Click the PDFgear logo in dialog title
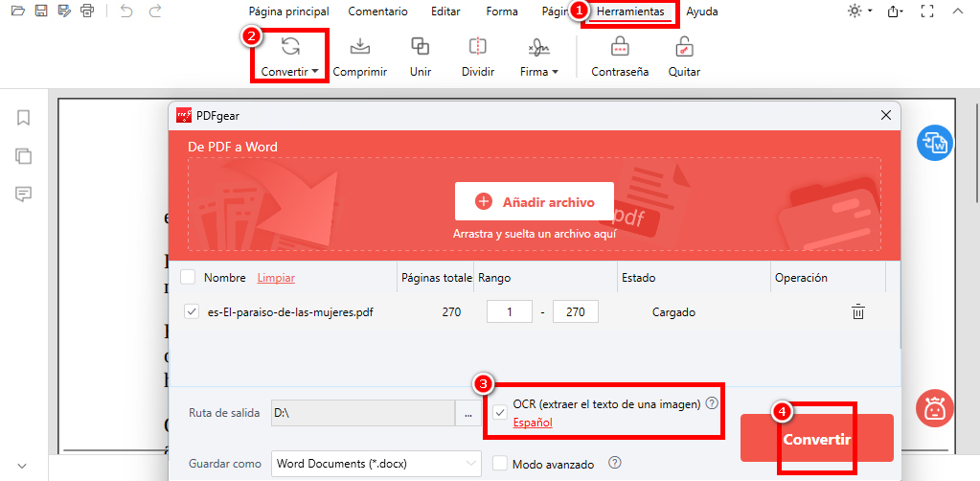This screenshot has width=980, height=481. pos(184,115)
